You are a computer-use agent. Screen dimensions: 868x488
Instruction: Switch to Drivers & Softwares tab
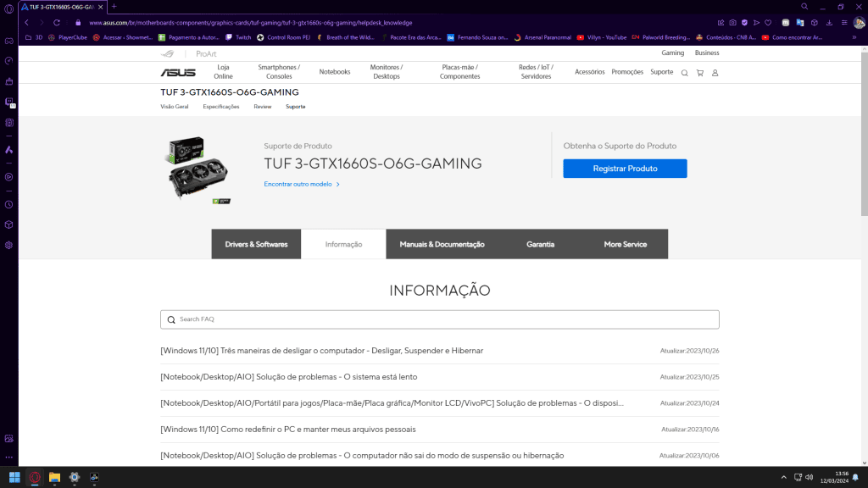(x=256, y=244)
